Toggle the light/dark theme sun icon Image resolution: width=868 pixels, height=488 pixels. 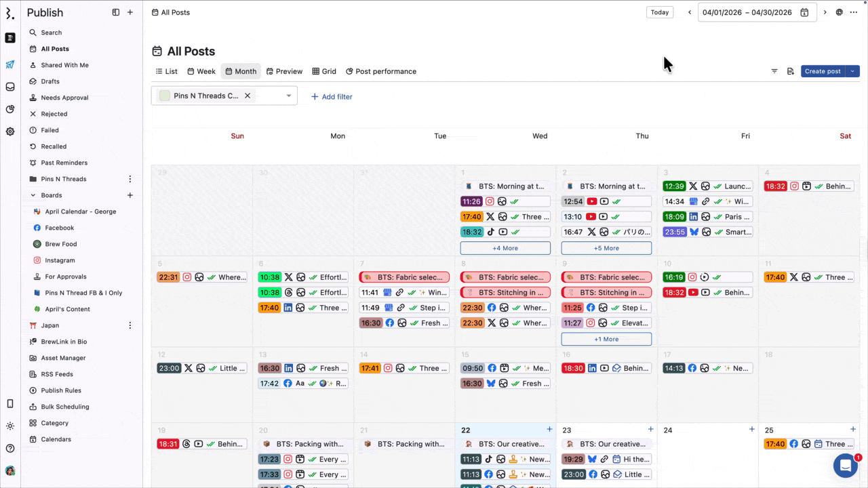[10, 426]
